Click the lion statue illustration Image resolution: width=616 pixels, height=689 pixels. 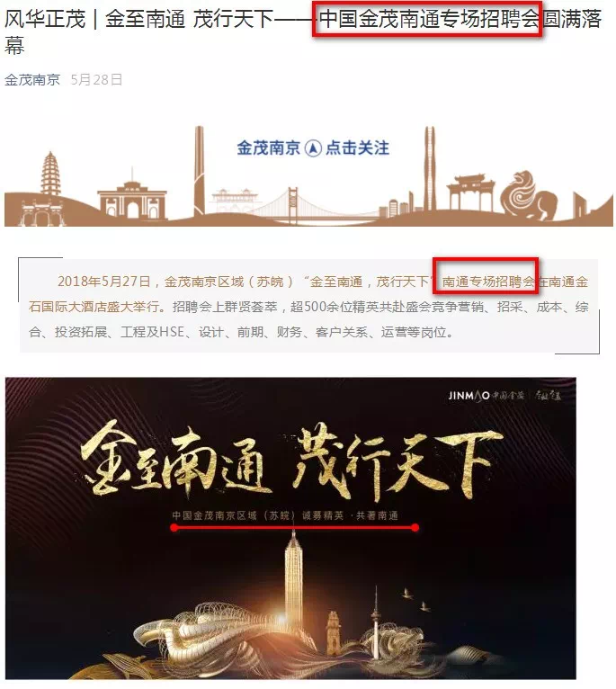(529, 195)
